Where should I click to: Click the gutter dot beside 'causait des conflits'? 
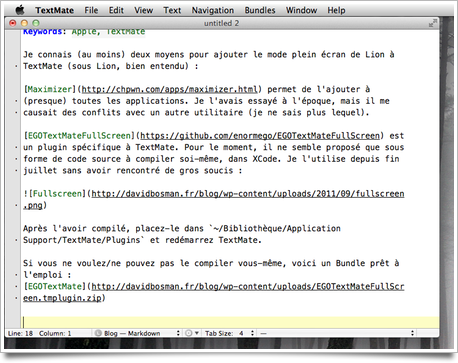pos(16,113)
